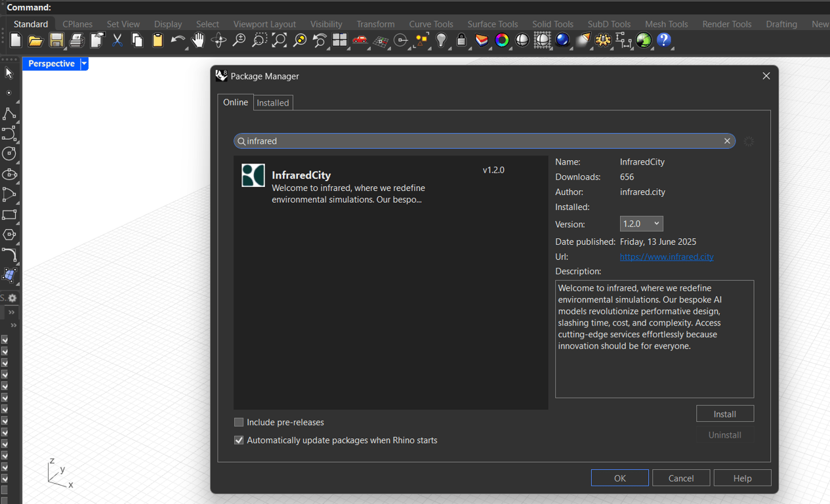830x504 pixels.
Task: Click the Undo arrow icon
Action: [178, 41]
